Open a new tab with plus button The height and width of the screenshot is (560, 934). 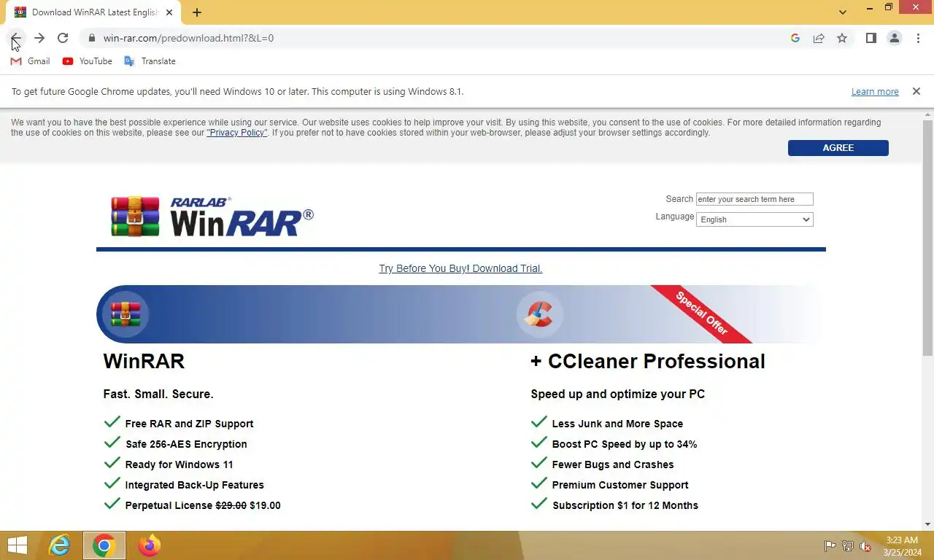coord(197,12)
